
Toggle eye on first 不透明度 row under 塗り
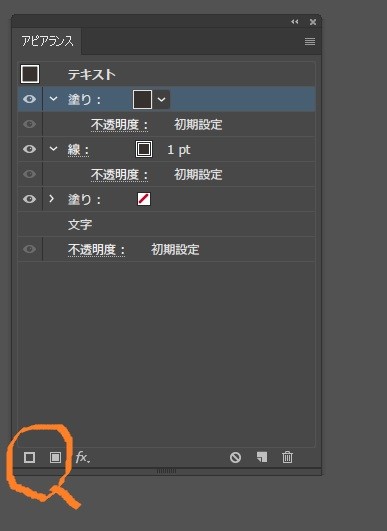pos(29,124)
